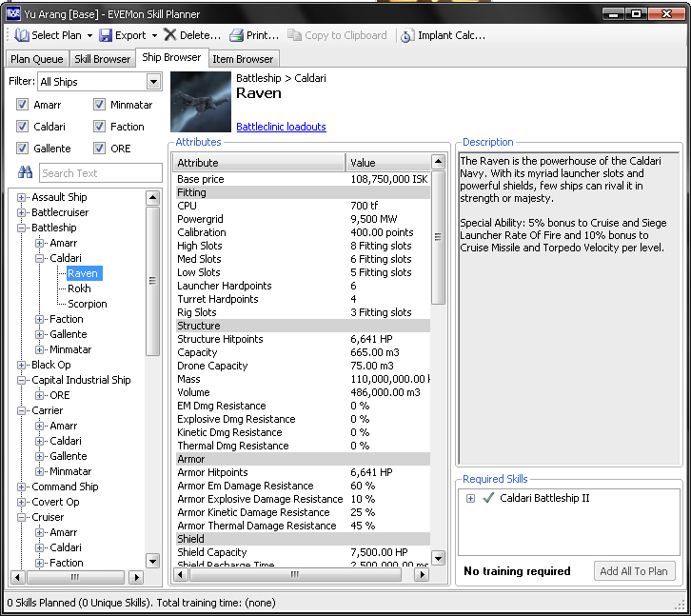The width and height of the screenshot is (691, 616).
Task: Click the ship tree scroll-down arrow
Action: (x=152, y=562)
